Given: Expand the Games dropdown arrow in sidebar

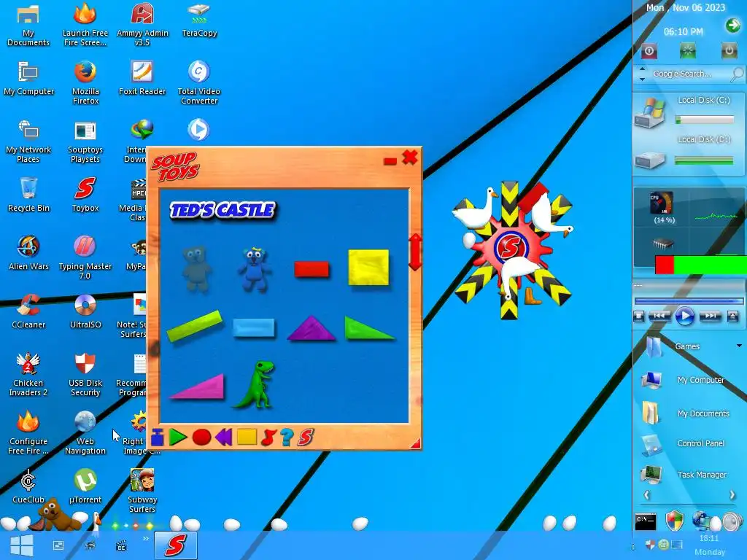Looking at the screenshot, I should pos(739,346).
